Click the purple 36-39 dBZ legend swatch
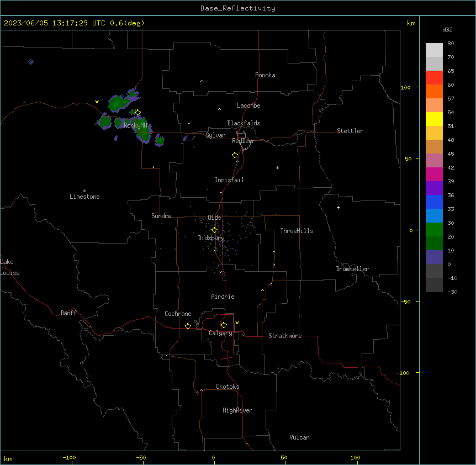The height and width of the screenshot is (465, 476). click(434, 188)
